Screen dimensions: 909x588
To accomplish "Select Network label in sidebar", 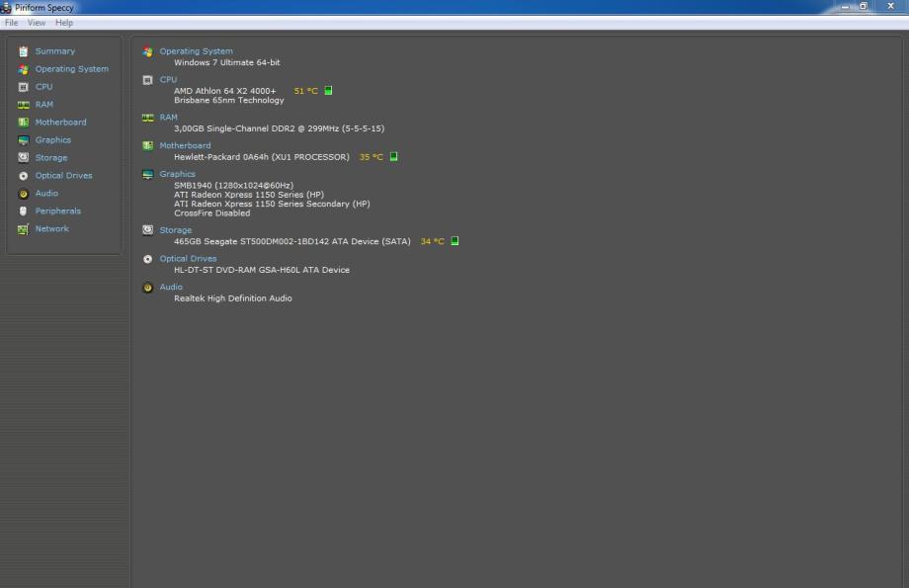I will [52, 228].
